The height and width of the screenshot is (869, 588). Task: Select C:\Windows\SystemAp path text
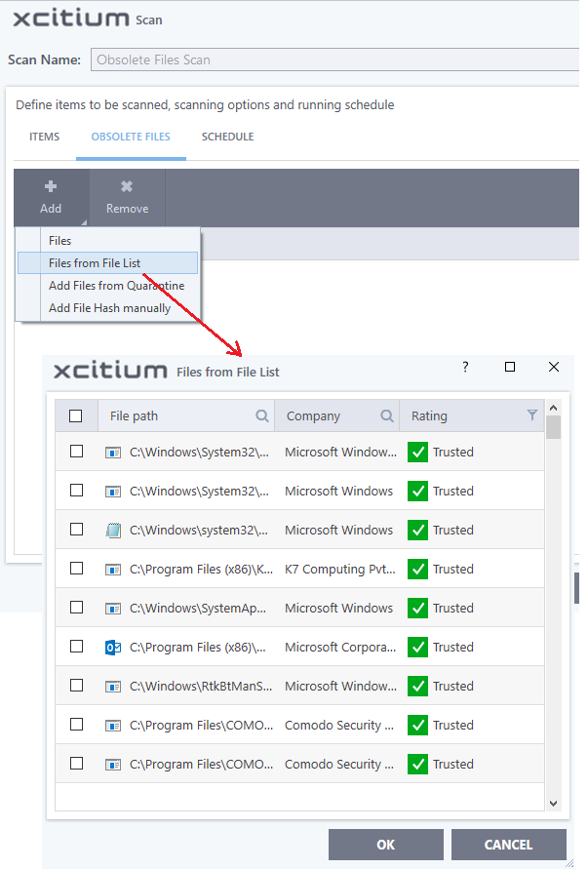tap(198, 608)
